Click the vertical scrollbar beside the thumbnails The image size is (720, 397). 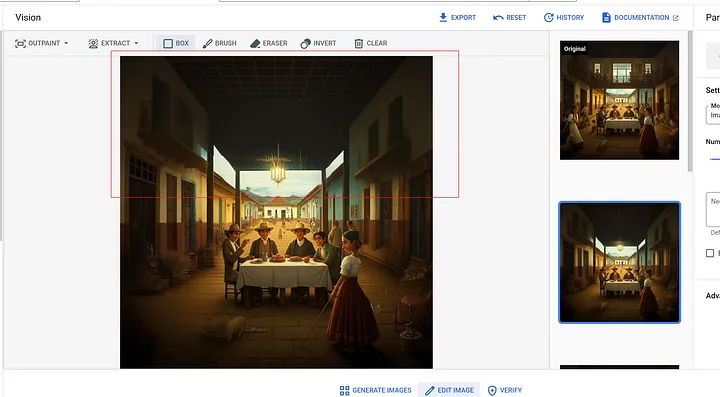pos(689,101)
